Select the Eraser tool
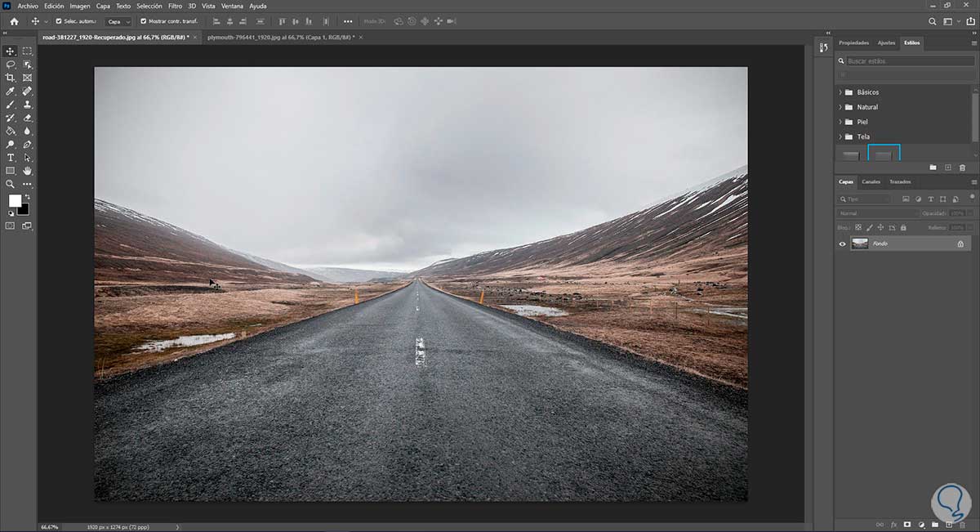 pyautogui.click(x=27, y=118)
